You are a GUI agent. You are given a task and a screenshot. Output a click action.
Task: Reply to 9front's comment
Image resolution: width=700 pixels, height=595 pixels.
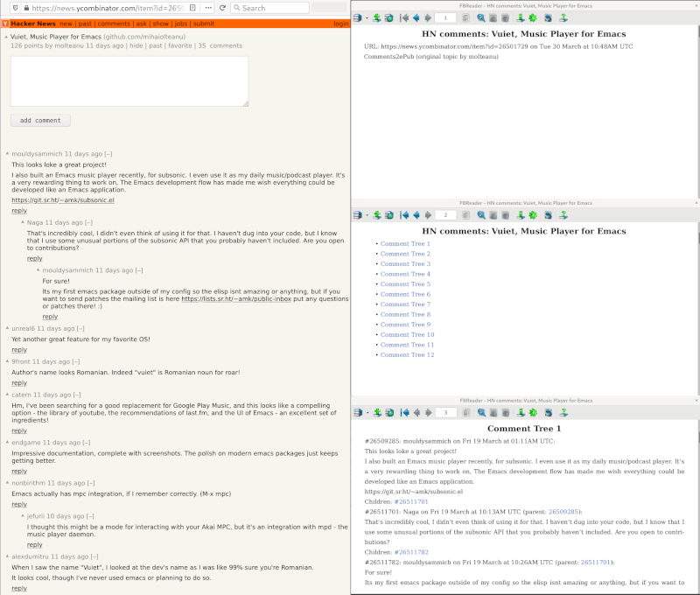coord(19,383)
